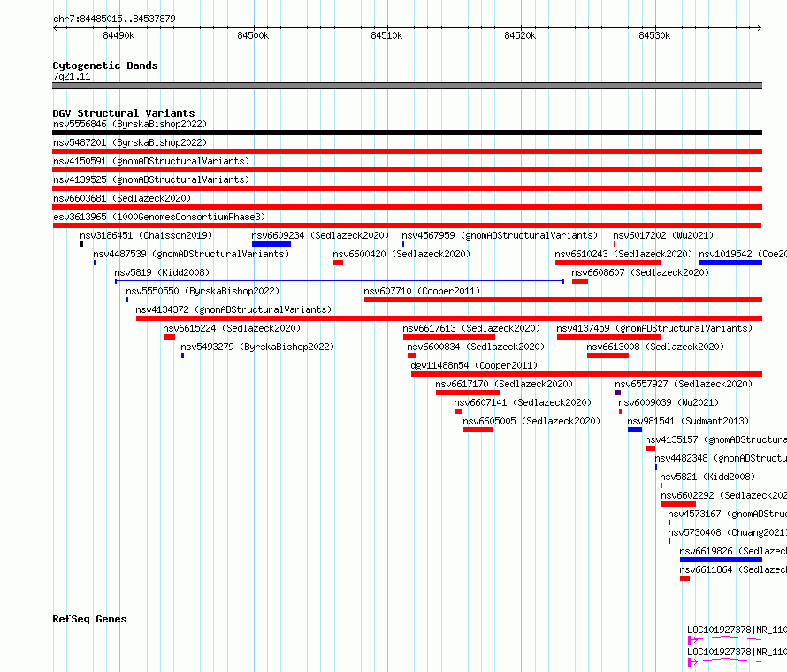Open the nsv6617613 (Sedlazeck2020) label
787x672 pixels.
[471, 328]
